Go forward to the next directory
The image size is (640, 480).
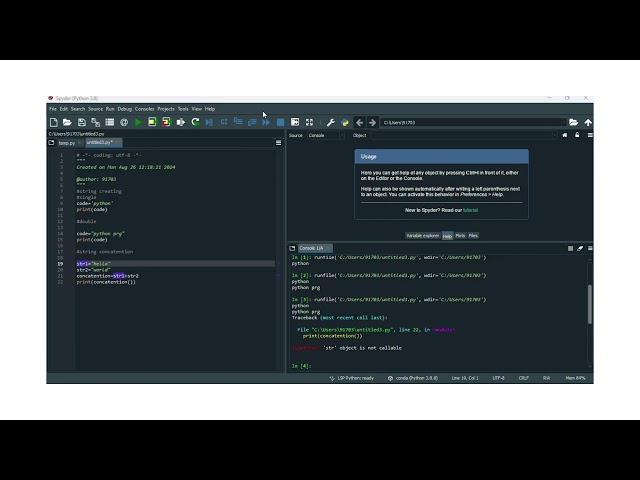tap(372, 122)
